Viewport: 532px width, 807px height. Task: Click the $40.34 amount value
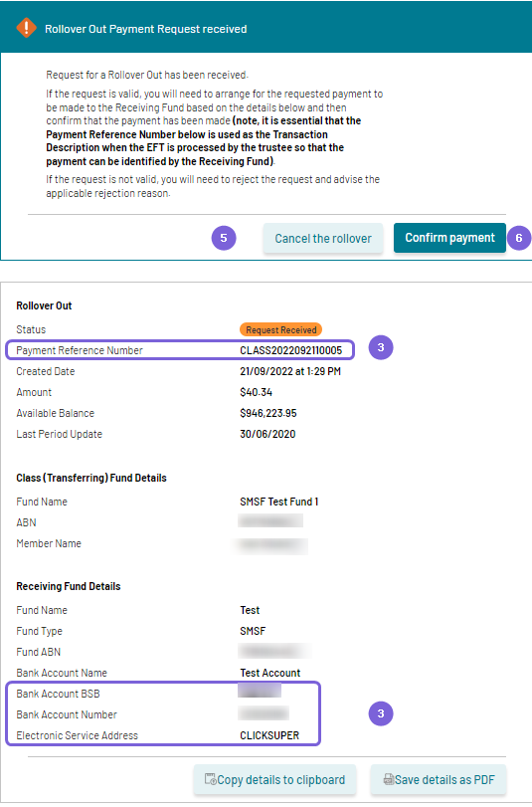coord(257,392)
